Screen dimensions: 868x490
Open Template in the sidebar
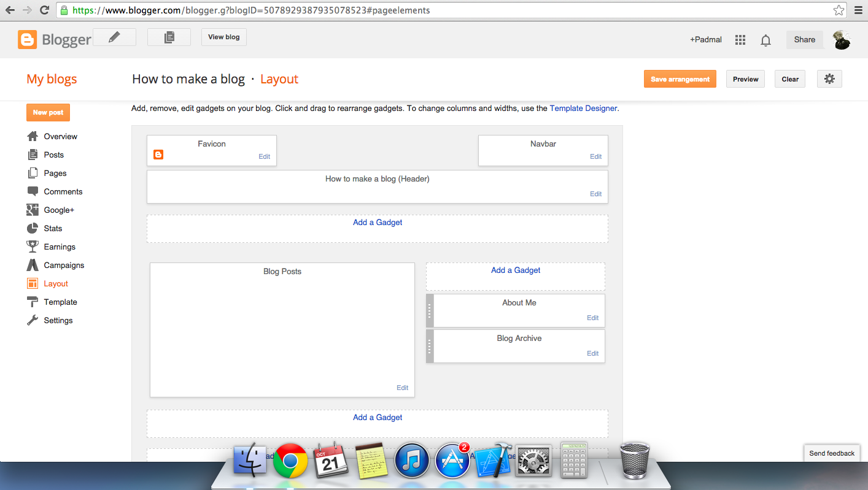[x=52, y=302]
